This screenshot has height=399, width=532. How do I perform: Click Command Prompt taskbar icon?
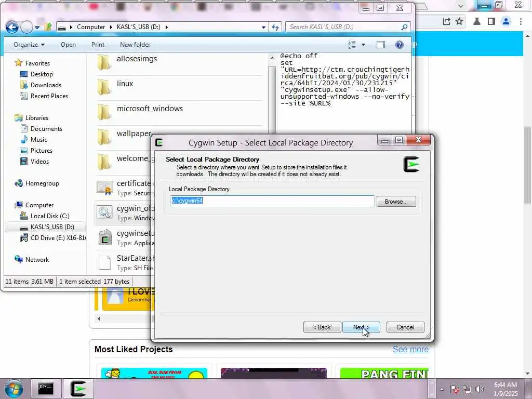46,389
